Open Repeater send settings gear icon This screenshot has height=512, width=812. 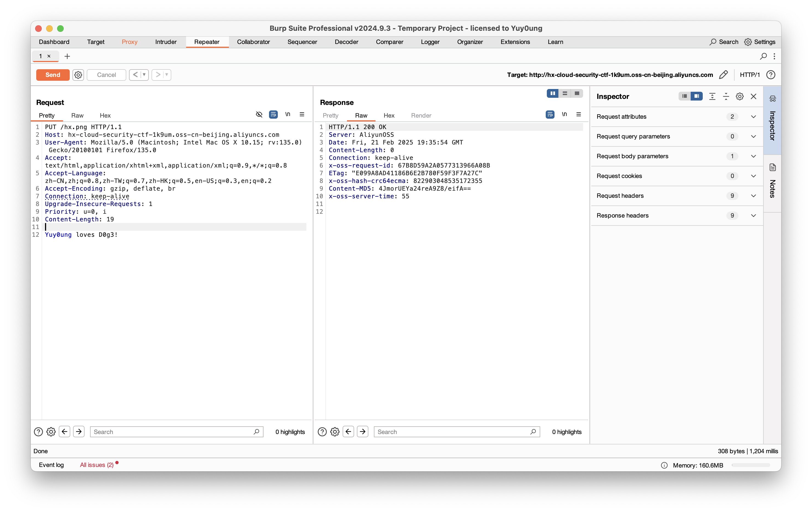click(78, 75)
